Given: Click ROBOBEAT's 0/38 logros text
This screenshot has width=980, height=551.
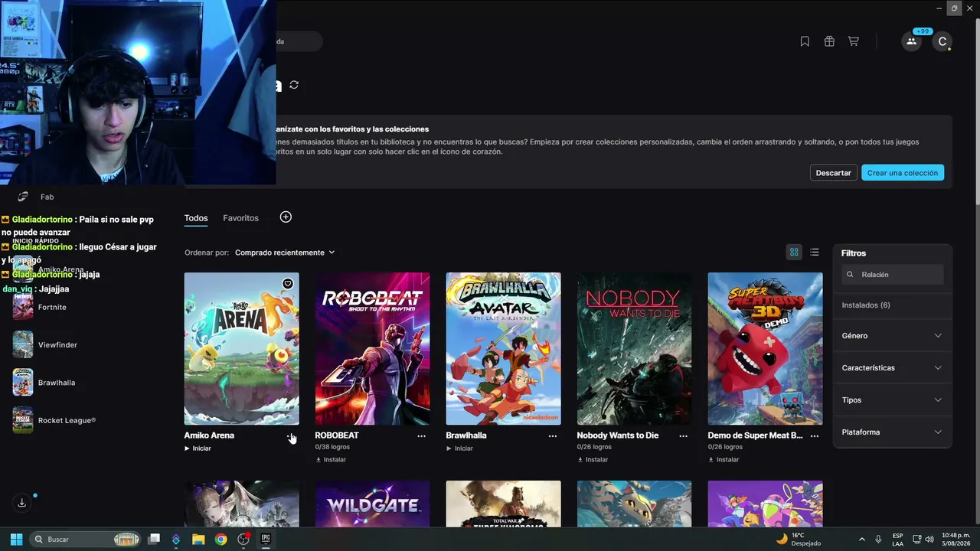Looking at the screenshot, I should [332, 447].
